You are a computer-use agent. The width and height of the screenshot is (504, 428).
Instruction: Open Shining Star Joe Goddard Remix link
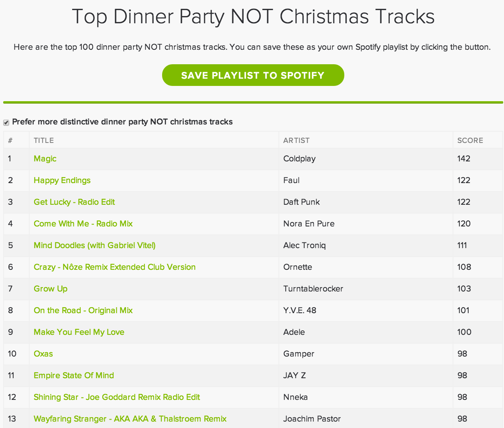pyautogui.click(x=117, y=397)
